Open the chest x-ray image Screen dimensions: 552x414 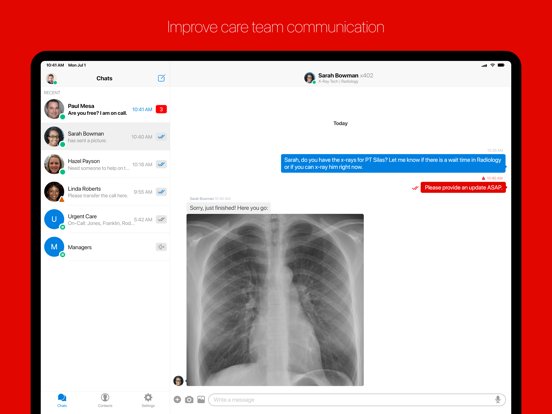click(x=275, y=300)
